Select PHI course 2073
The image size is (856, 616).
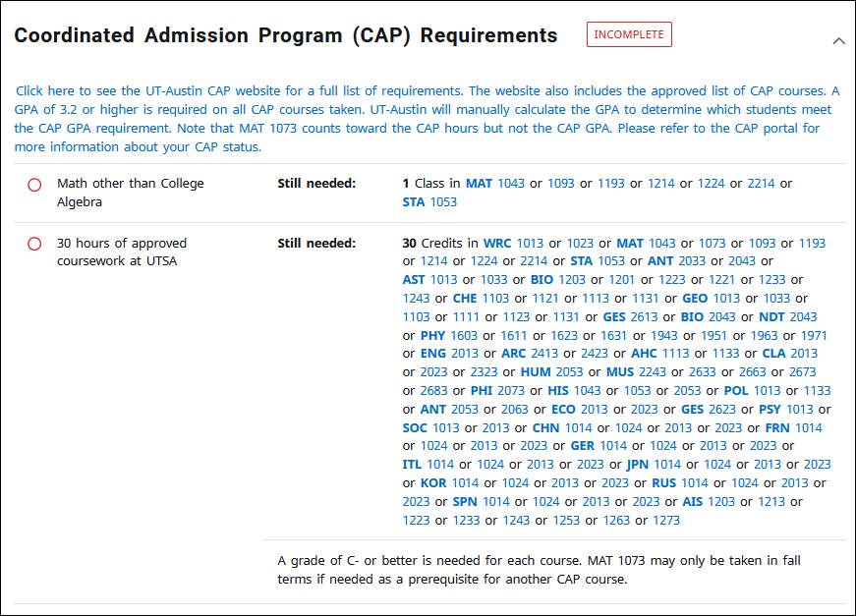click(511, 390)
